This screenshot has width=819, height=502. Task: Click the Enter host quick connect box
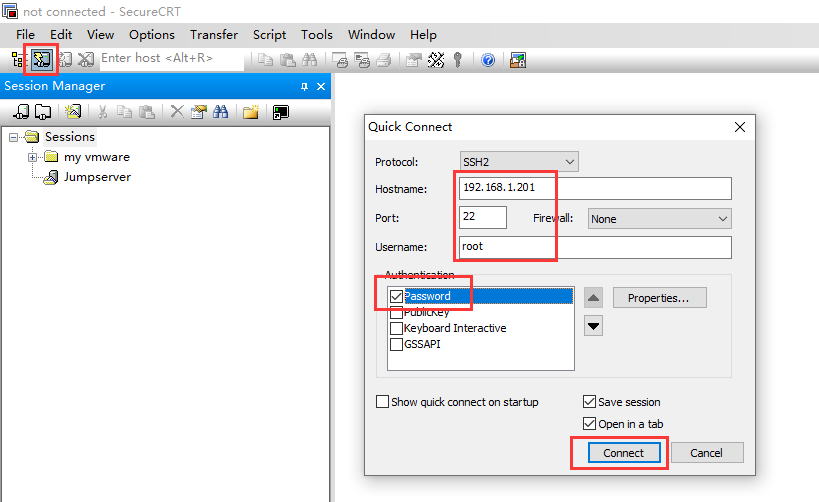click(171, 59)
